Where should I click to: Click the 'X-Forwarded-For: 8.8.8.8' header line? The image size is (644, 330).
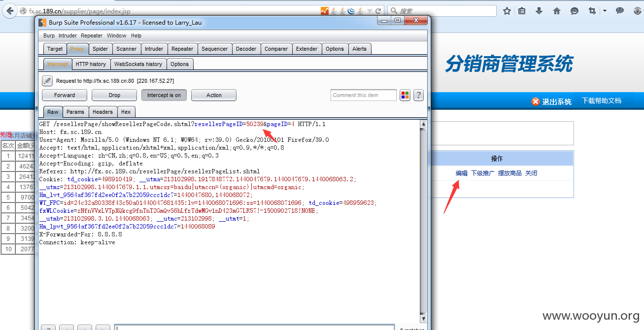click(x=80, y=234)
